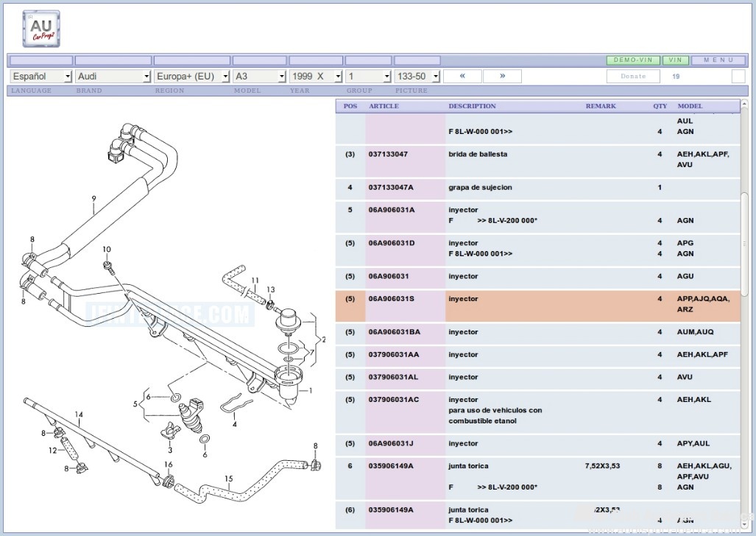This screenshot has height=536, width=756.
Task: Click the "brida de ballesta" description
Action: click(x=478, y=155)
